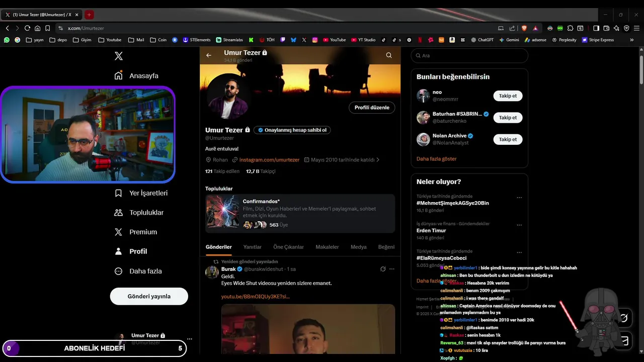The height and width of the screenshot is (362, 644).
Task: Switch to the Gönderiler tab
Action: point(219,247)
